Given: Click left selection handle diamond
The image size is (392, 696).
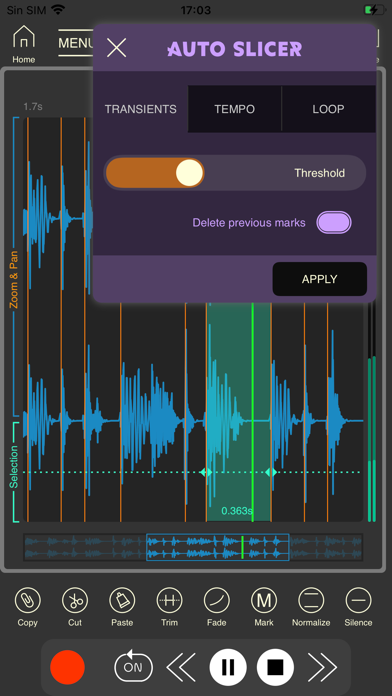Looking at the screenshot, I should pyautogui.click(x=206, y=472).
